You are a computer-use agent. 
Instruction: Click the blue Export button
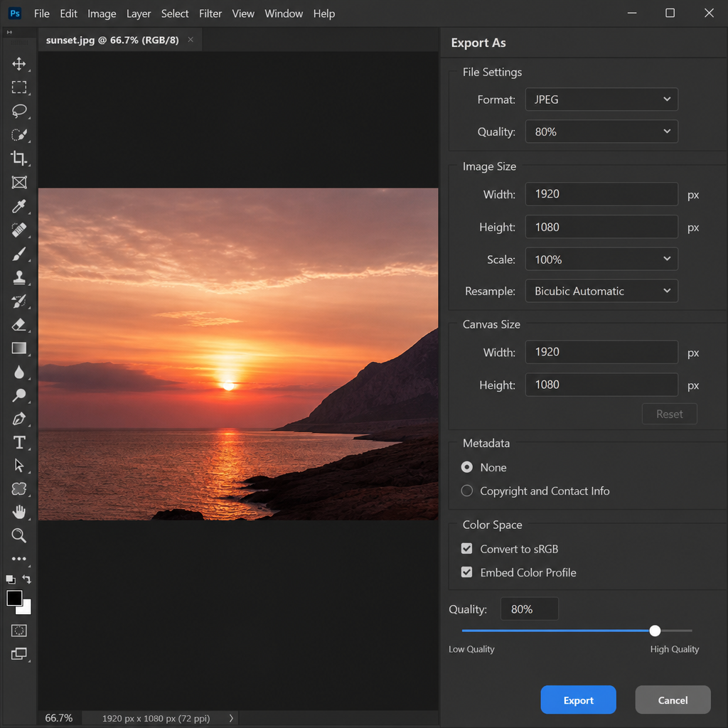click(578, 700)
